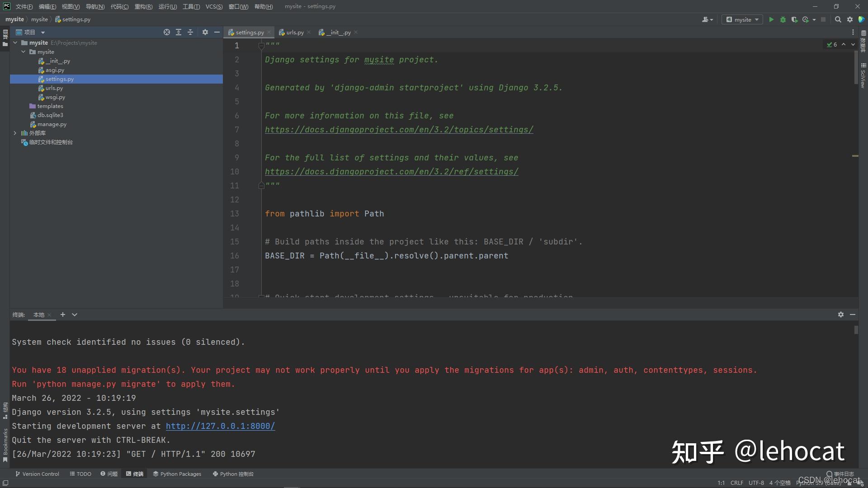
Task: Select manage.py in project tree
Action: click(x=52, y=124)
